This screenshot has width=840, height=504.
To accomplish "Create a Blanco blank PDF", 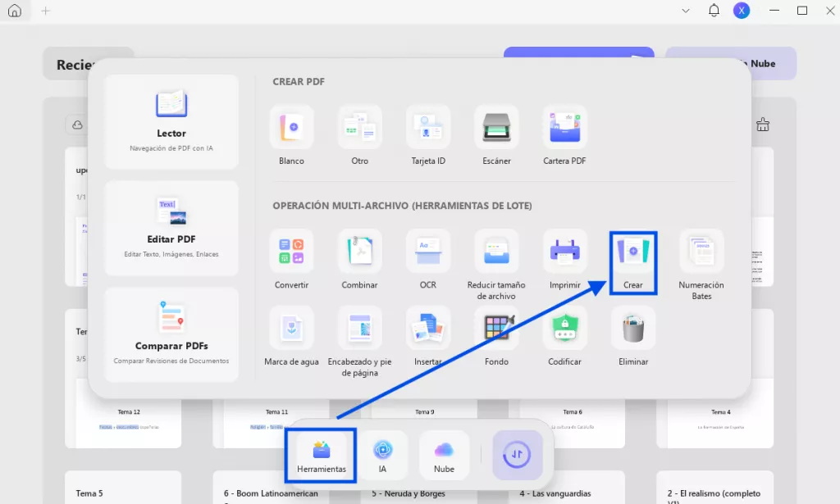I will tap(291, 135).
